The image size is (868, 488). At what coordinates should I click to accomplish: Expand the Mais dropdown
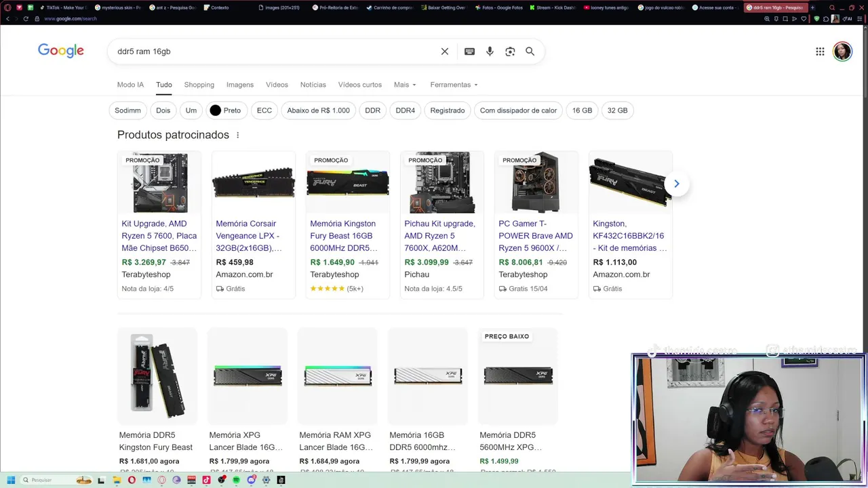(x=405, y=85)
